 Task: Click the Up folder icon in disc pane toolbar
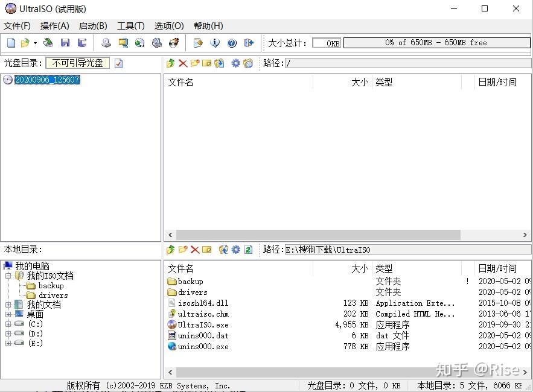(171, 63)
